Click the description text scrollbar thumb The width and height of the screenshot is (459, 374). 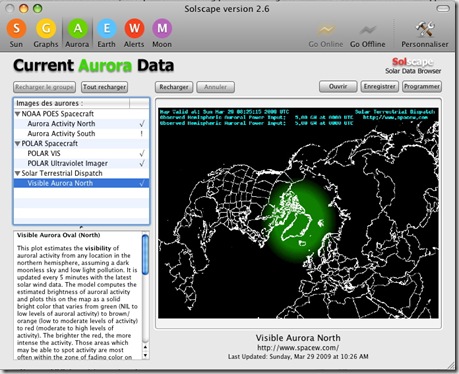145,255
